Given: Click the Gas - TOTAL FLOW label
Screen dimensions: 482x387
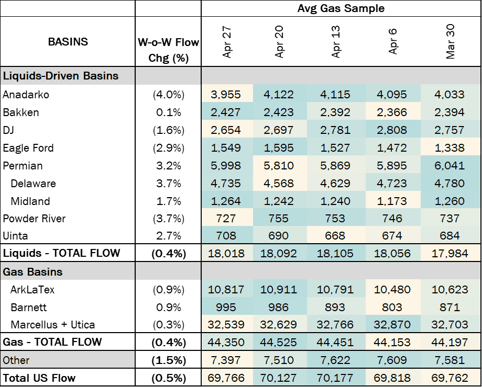Looking at the screenshot, I should pyautogui.click(x=52, y=342).
